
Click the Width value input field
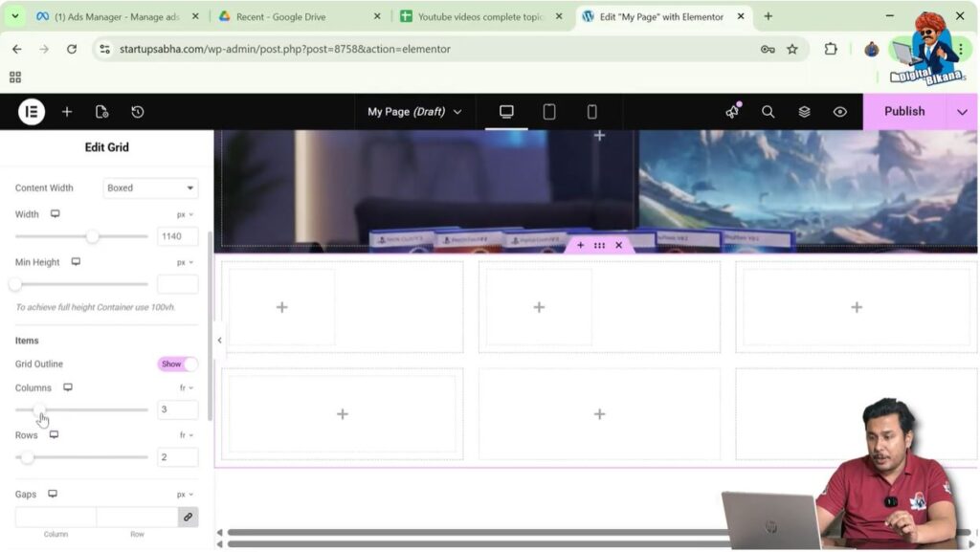tap(177, 236)
